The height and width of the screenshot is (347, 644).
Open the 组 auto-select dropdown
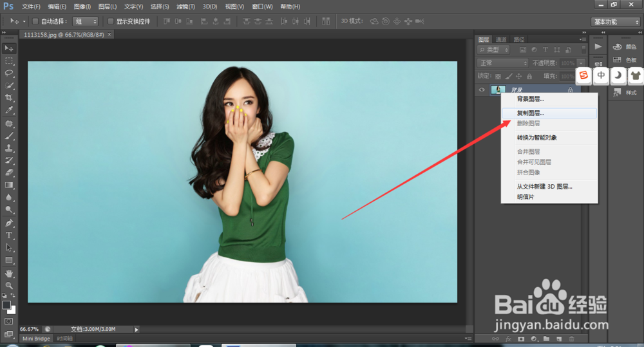coord(85,21)
